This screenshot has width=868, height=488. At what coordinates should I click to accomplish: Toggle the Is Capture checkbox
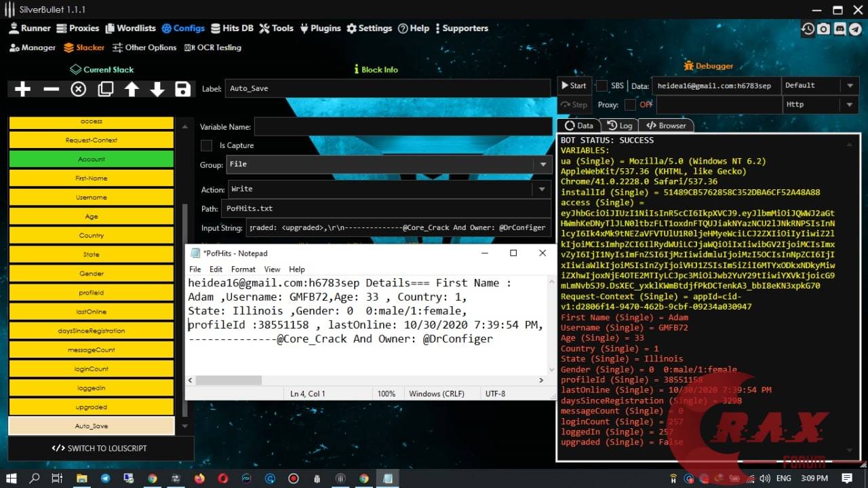click(x=207, y=145)
